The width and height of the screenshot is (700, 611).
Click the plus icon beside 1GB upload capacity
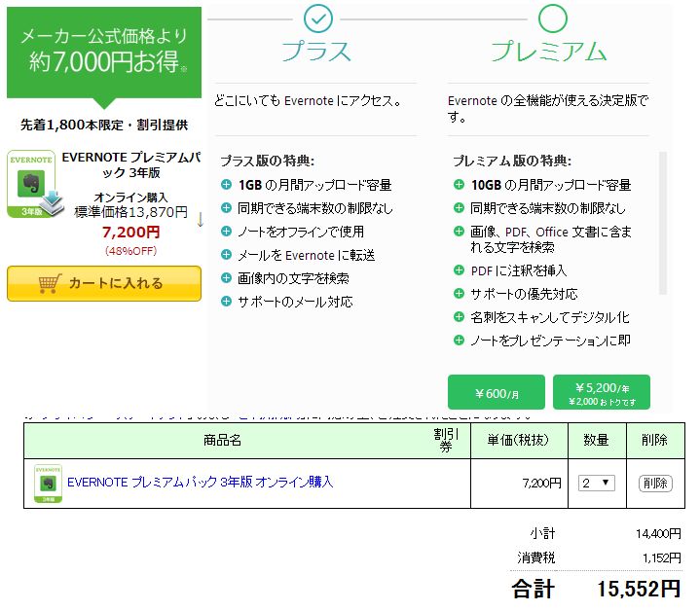point(226,185)
